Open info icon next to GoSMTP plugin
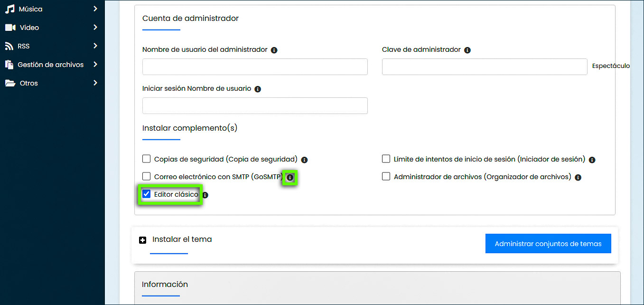The image size is (644, 305). [x=290, y=177]
